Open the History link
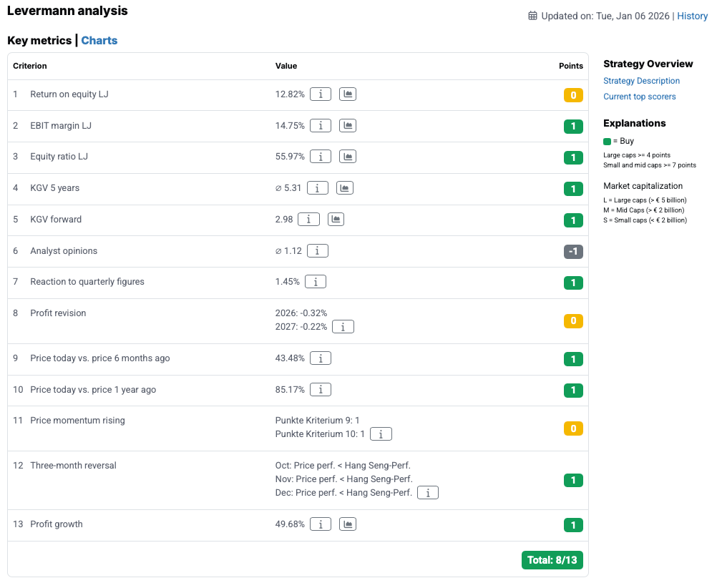Screen dimensions: 712x588 (x=692, y=16)
